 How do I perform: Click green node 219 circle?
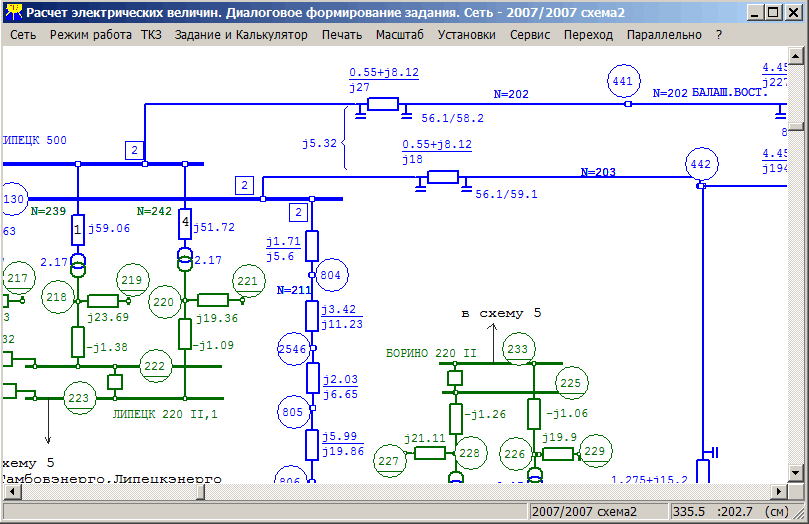[132, 279]
